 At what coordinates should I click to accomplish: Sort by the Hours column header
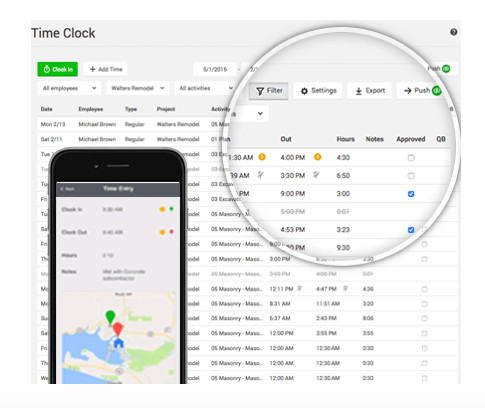coord(345,139)
